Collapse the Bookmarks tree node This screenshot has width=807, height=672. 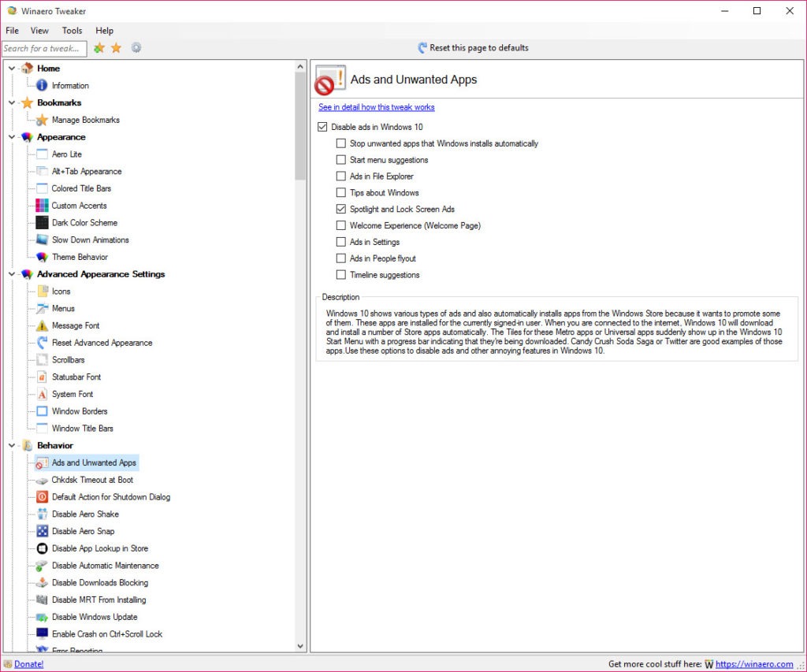click(x=11, y=102)
